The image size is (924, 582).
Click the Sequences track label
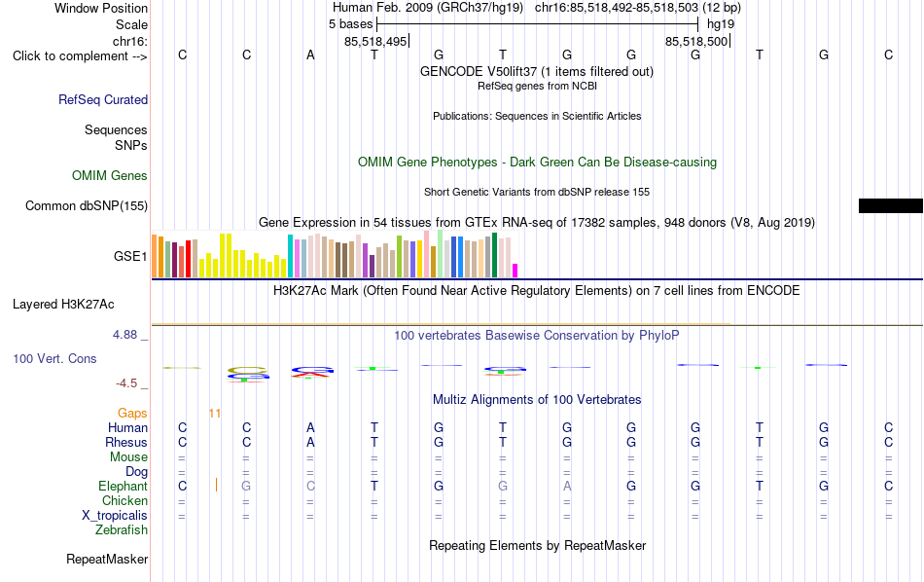tap(116, 129)
